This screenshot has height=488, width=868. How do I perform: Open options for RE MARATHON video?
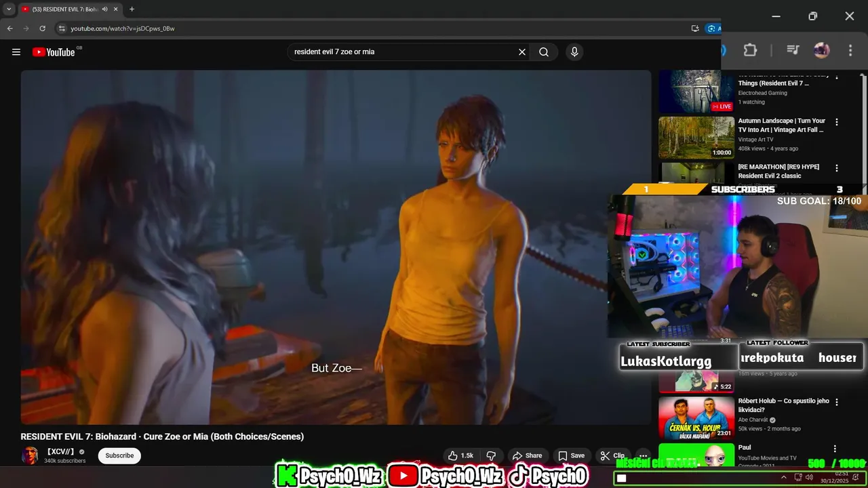click(837, 168)
